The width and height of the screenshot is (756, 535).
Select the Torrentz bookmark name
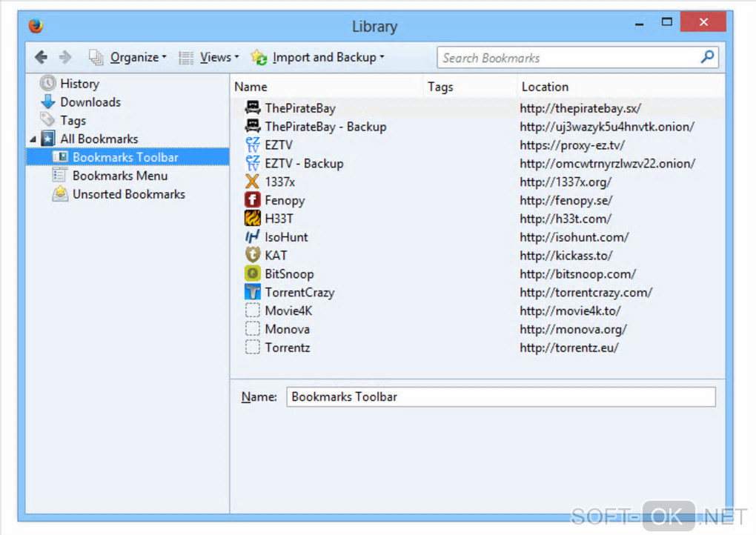(x=288, y=348)
